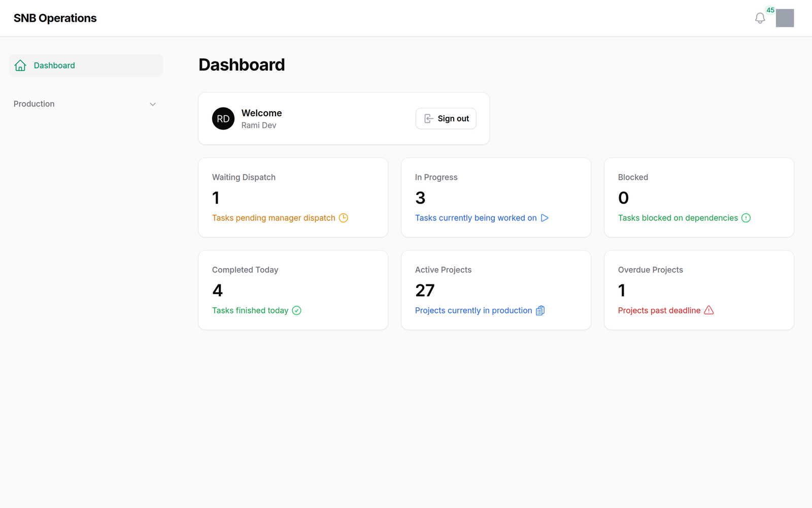Click the SNB Operations title
This screenshot has width=812, height=508.
pos(55,18)
